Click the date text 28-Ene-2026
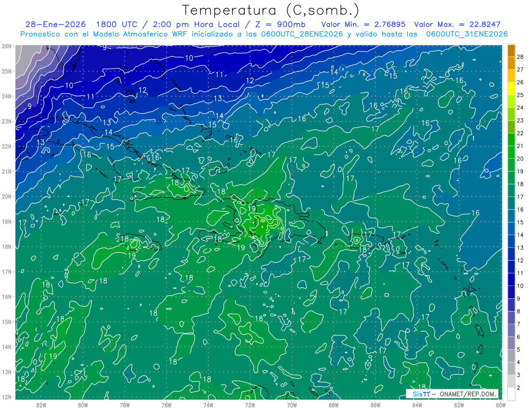532x411 pixels. click(x=55, y=24)
